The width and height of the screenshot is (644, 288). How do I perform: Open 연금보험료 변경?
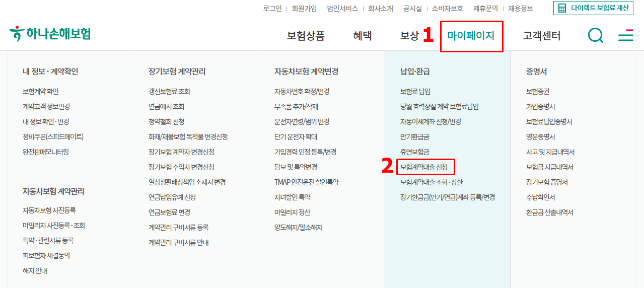click(169, 212)
